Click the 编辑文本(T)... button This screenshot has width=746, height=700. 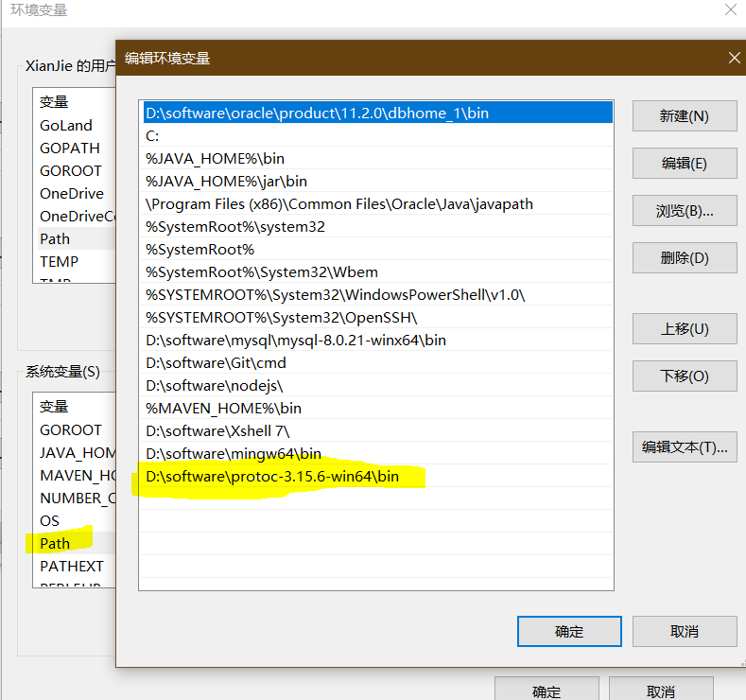point(685,446)
